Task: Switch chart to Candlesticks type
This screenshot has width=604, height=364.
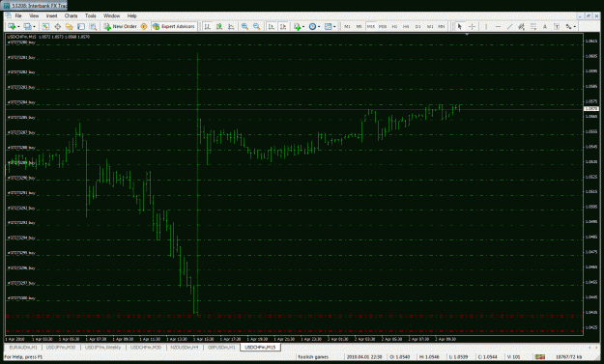Action: (x=219, y=26)
